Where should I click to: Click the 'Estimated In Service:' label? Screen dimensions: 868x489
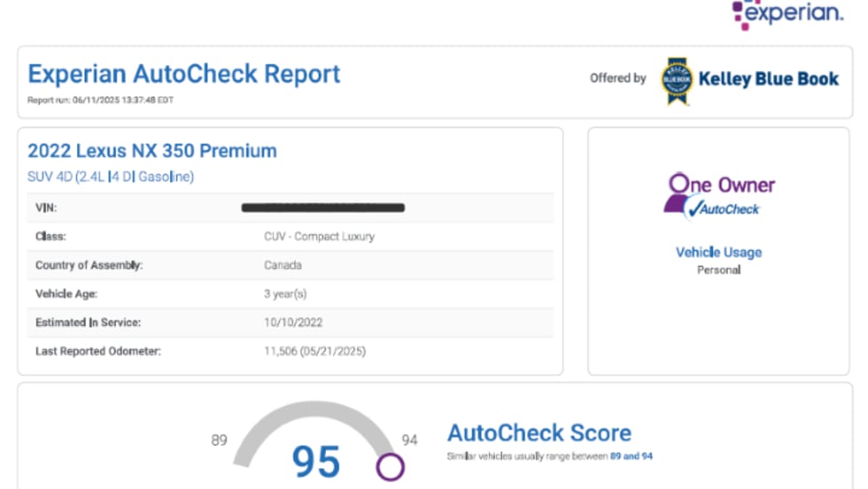coord(88,322)
